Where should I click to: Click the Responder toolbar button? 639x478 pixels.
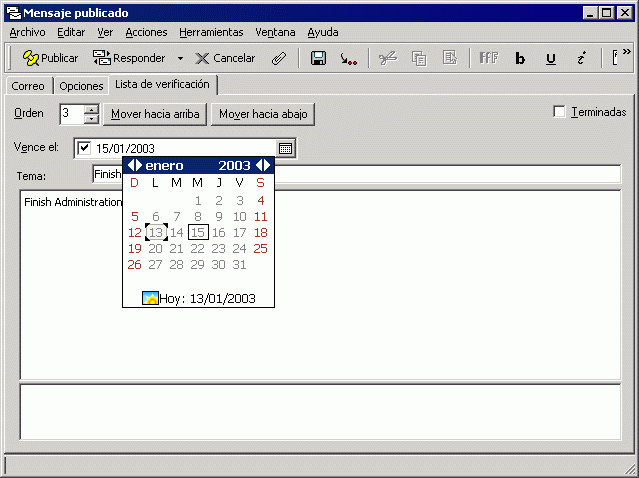(x=129, y=58)
